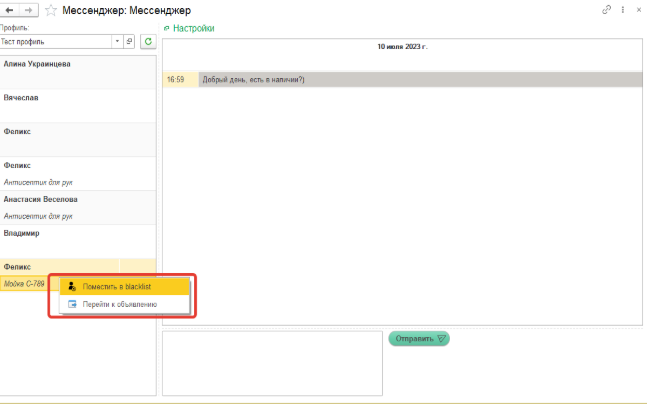Expand the Profile dropdown arrow

tap(117, 42)
